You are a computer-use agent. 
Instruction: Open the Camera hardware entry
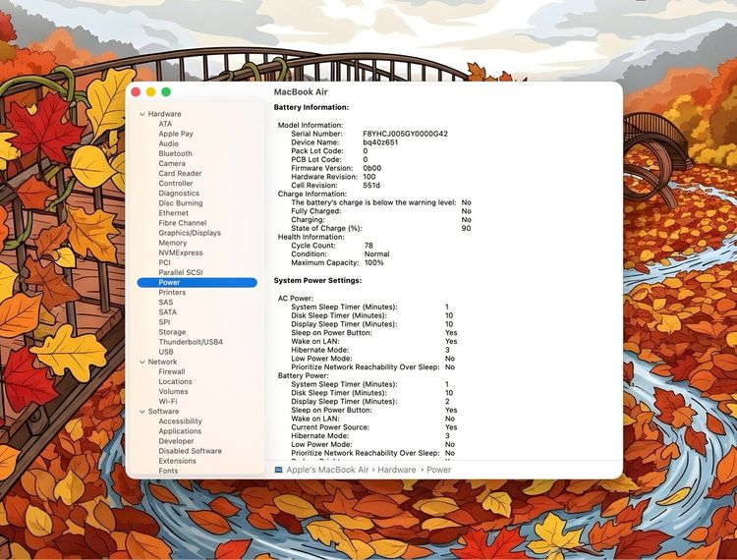(x=172, y=163)
